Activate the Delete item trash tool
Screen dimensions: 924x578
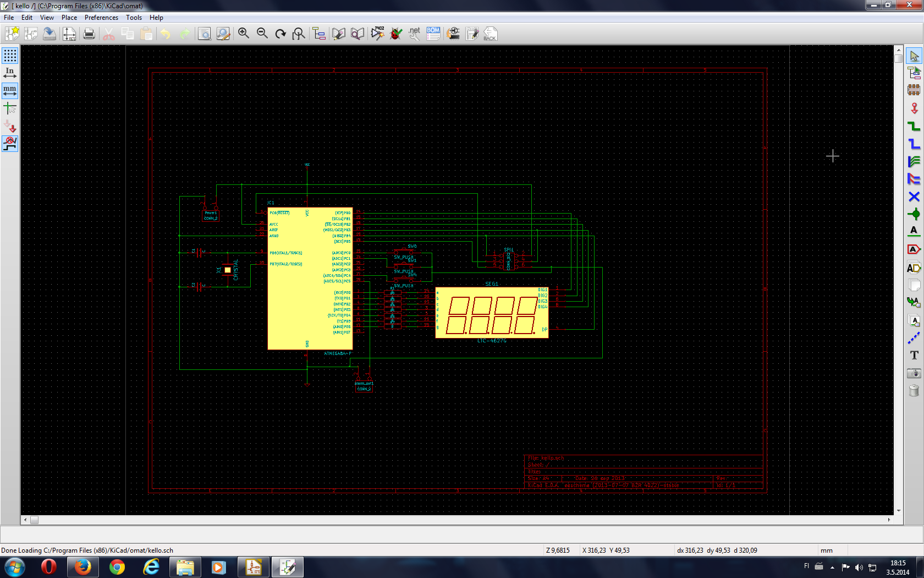coord(914,391)
